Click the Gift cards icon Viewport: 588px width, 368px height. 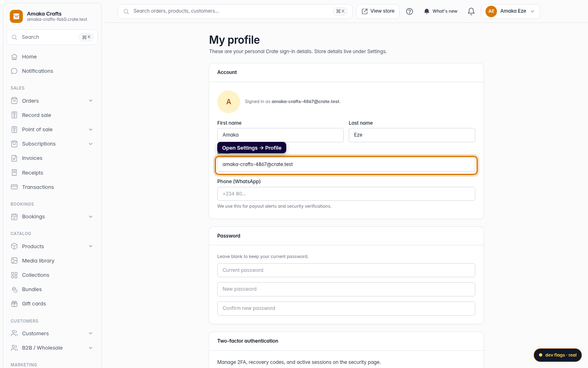(14, 304)
